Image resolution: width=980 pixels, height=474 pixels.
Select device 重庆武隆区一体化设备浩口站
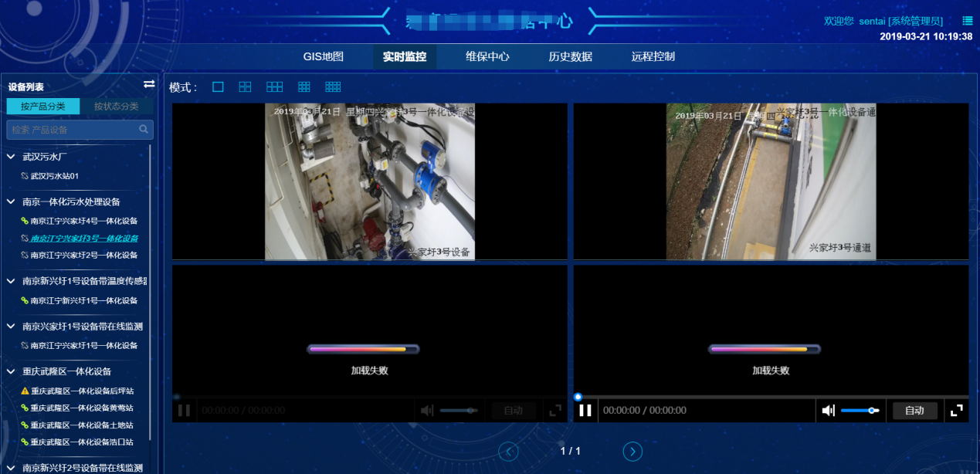click(x=82, y=442)
